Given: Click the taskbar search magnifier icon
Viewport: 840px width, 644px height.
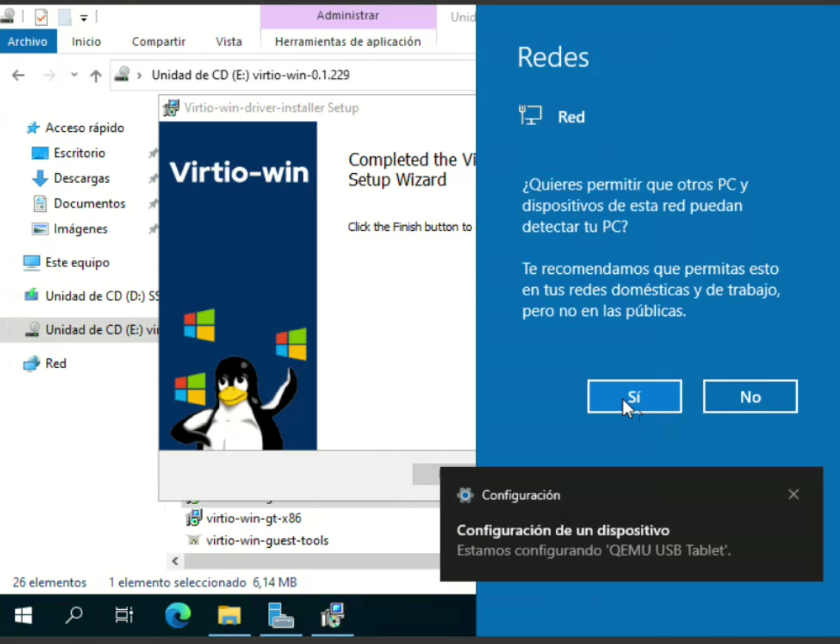Looking at the screenshot, I should [74, 615].
